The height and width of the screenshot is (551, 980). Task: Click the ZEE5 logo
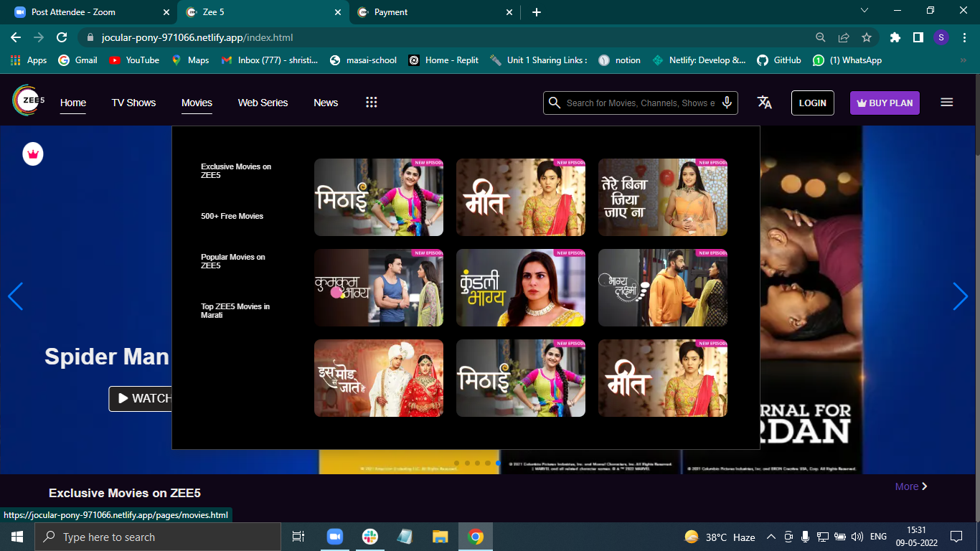(29, 100)
